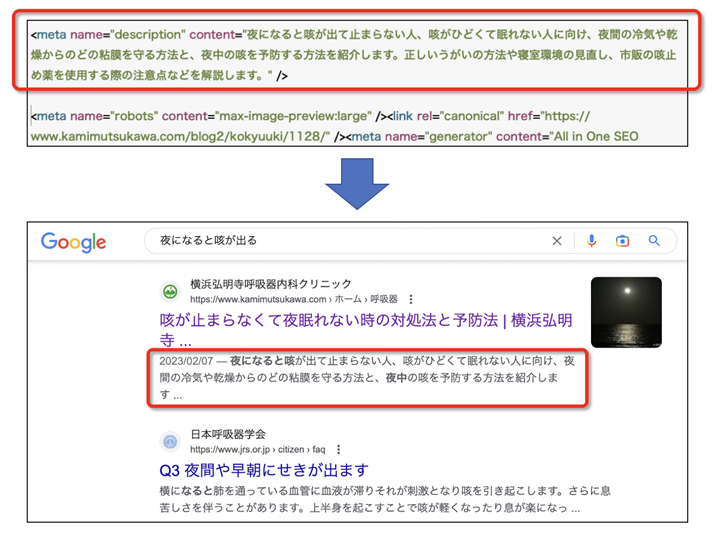715x534 pixels.
Task: Click meta name="description" code line
Action: click(354, 35)
